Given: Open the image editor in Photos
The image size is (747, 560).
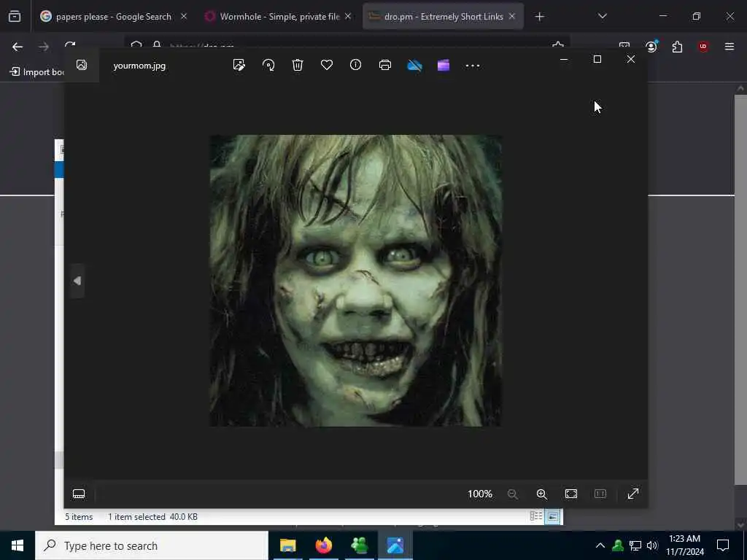Looking at the screenshot, I should pyautogui.click(x=239, y=66).
